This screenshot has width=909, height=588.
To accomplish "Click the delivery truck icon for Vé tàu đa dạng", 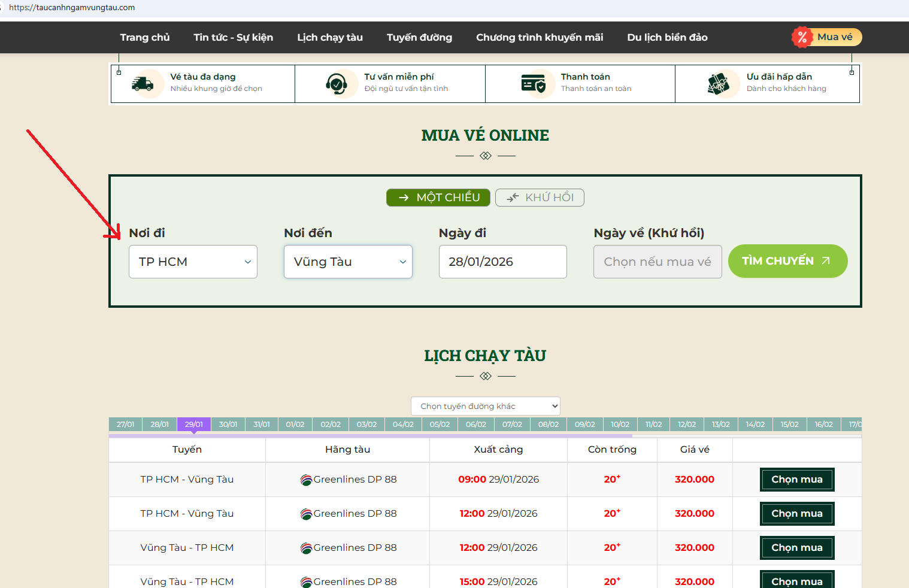I will (143, 84).
